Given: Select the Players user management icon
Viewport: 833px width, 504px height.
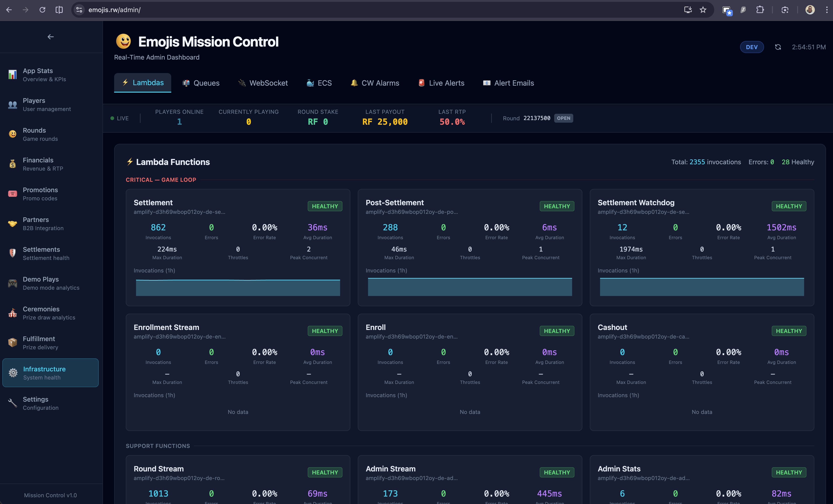Looking at the screenshot, I should (13, 105).
